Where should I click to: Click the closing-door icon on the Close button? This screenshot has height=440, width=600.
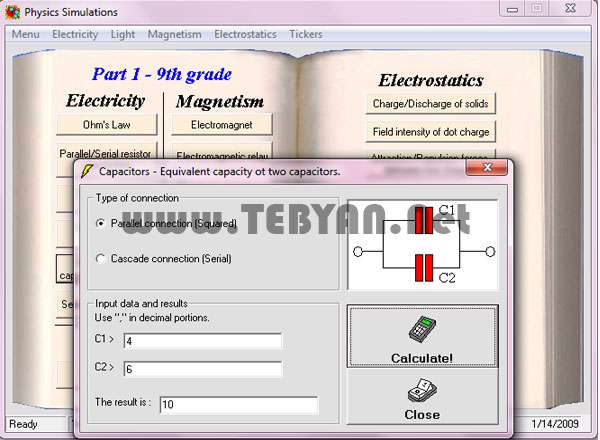point(422,391)
